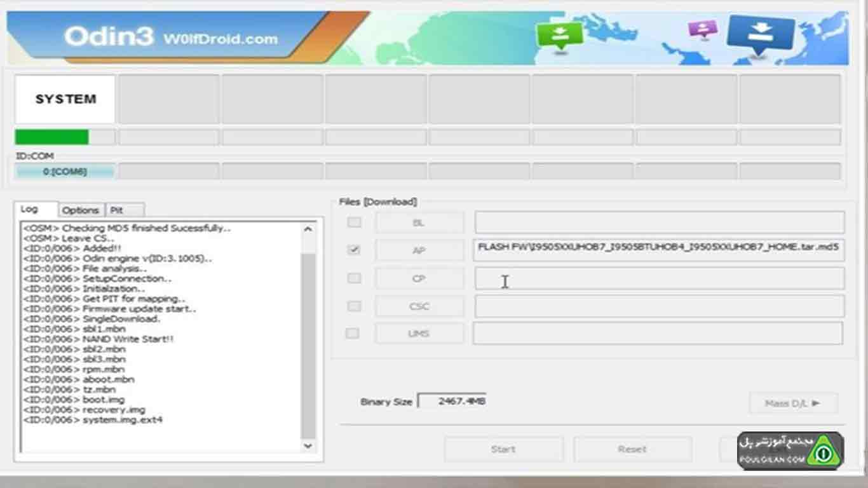The height and width of the screenshot is (488, 868).
Task: Click the purple download bubble icon in banner
Action: point(703,29)
